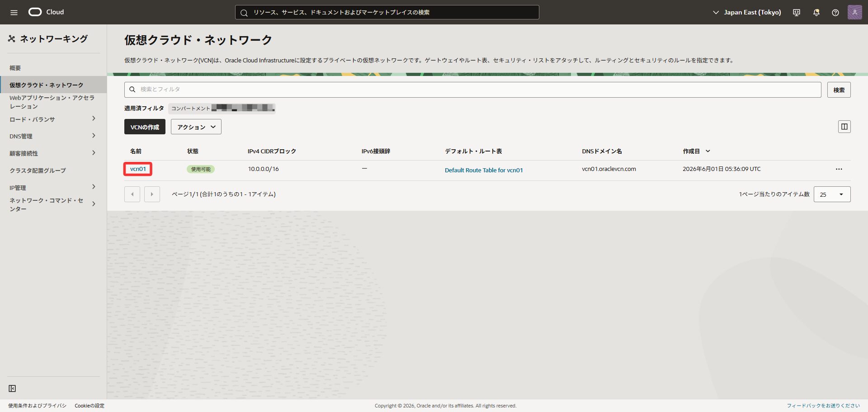This screenshot has width=868, height=412.
Task: Click the vcn01.oraclevcn.com DNS domain cell
Action: coord(609,169)
